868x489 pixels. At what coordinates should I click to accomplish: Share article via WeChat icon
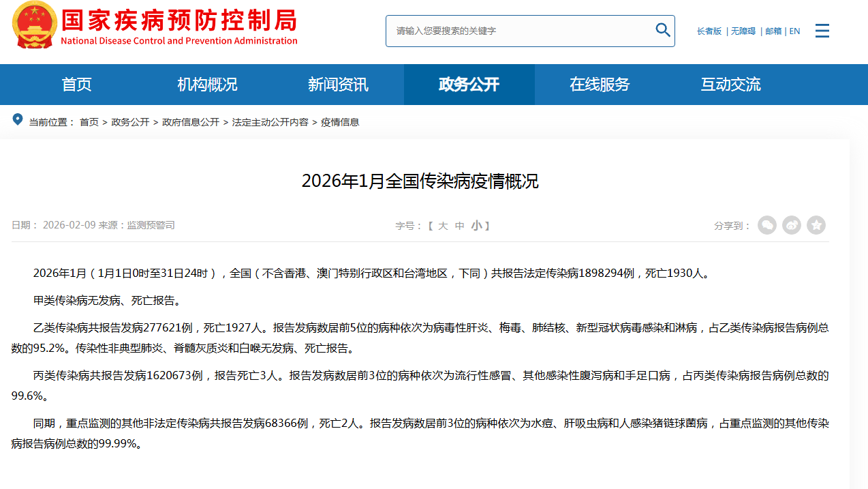click(x=767, y=225)
